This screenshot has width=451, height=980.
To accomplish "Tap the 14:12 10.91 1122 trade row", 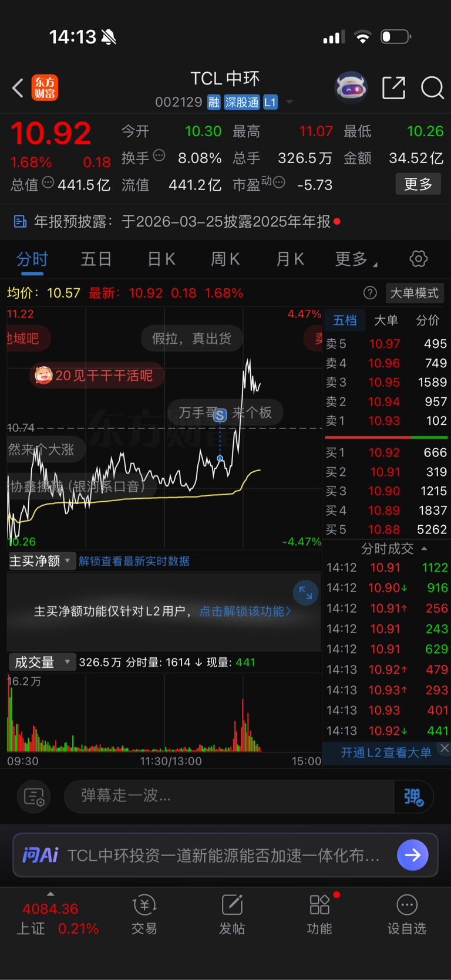I will 386,567.
